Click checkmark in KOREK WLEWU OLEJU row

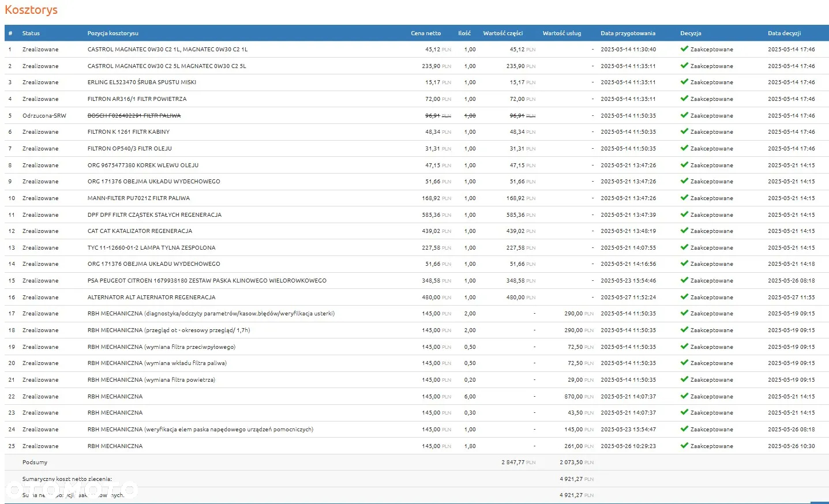(684, 165)
